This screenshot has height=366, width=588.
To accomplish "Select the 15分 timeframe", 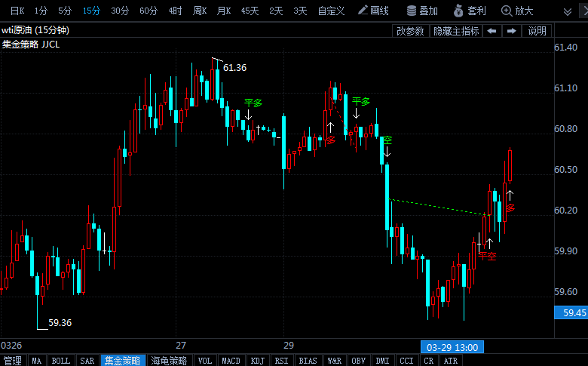I will point(91,11).
